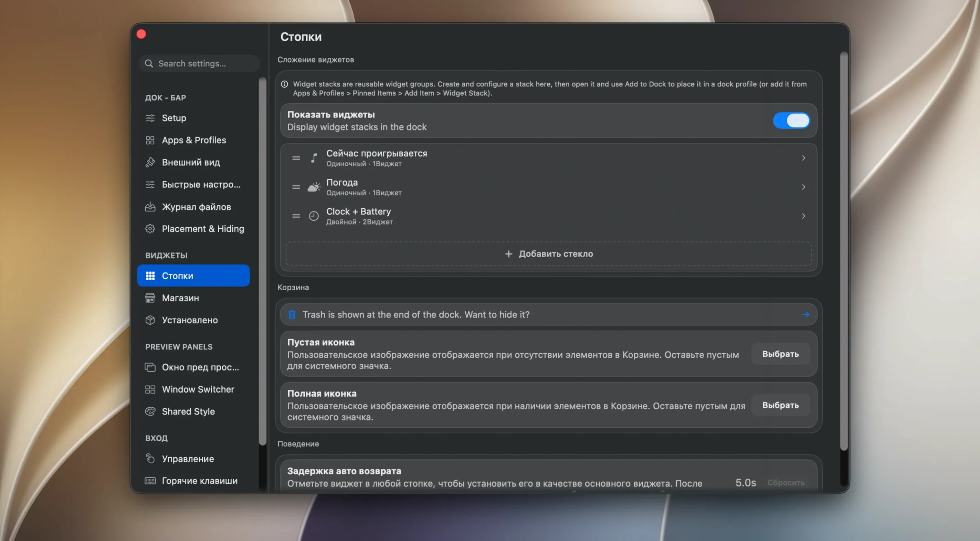Click the music note icon for Сейчас проигрывается
The width and height of the screenshot is (980, 541).
314,158
